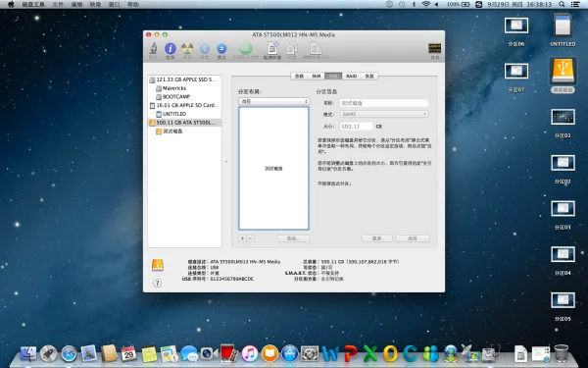588x368 pixels.
Task: Open the 窗口 (Window) menu
Action: point(114,5)
